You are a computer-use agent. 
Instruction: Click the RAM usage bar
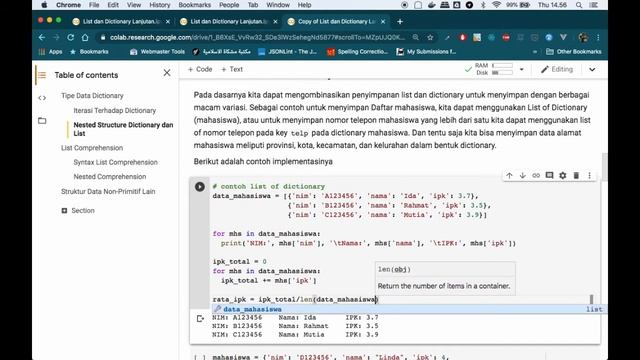pyautogui.click(x=502, y=65)
